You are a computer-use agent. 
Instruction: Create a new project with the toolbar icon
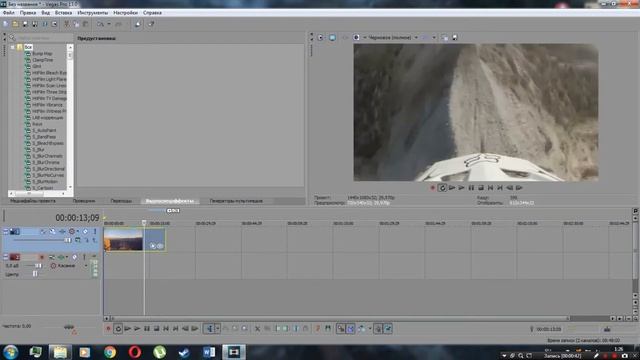point(5,24)
